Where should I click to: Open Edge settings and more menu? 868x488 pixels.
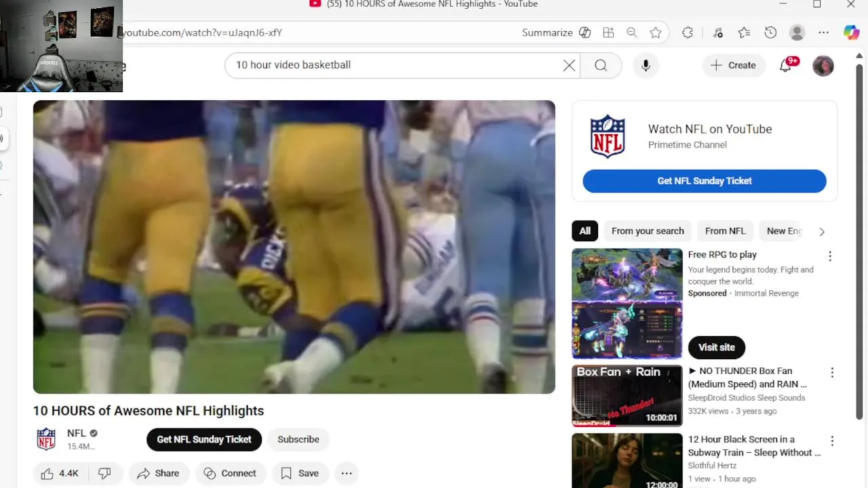823,33
